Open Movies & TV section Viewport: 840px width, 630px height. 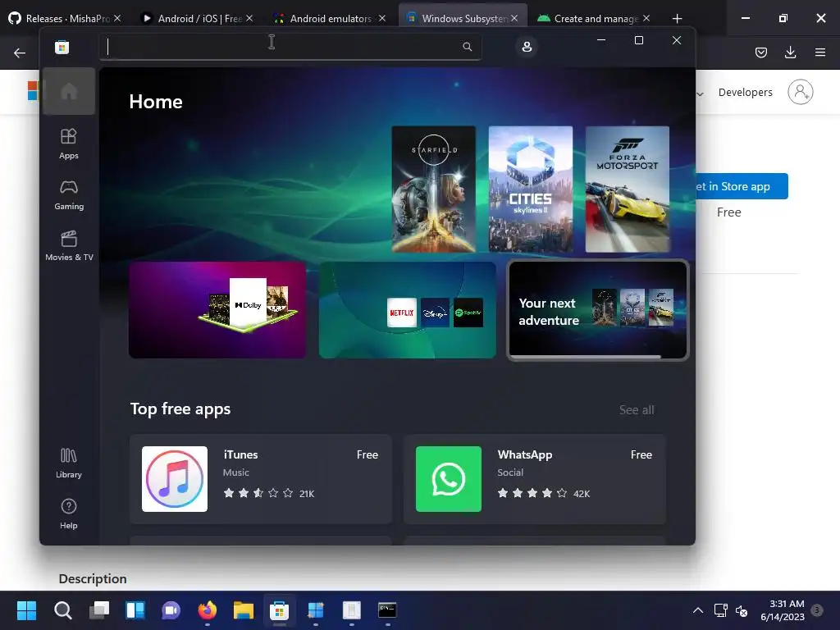click(x=69, y=245)
